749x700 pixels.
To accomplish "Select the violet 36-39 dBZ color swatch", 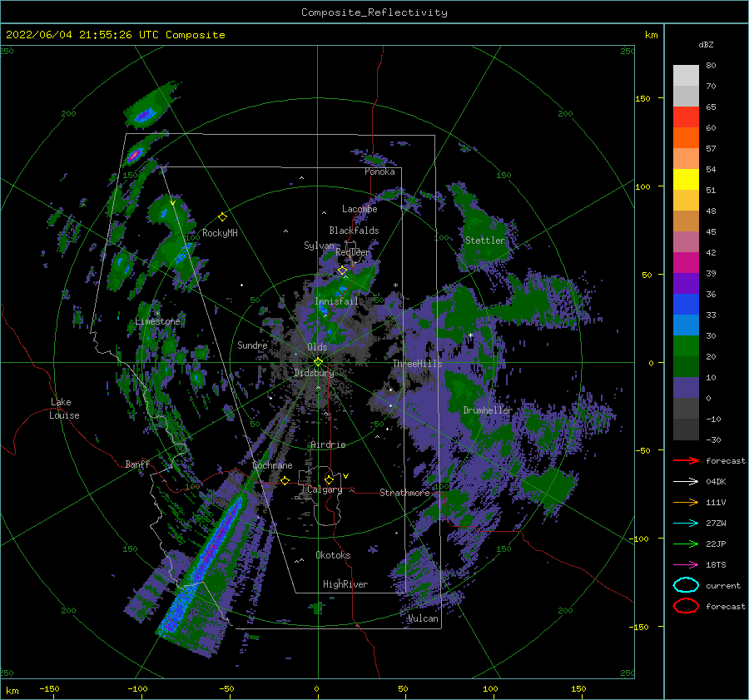I will (686, 283).
